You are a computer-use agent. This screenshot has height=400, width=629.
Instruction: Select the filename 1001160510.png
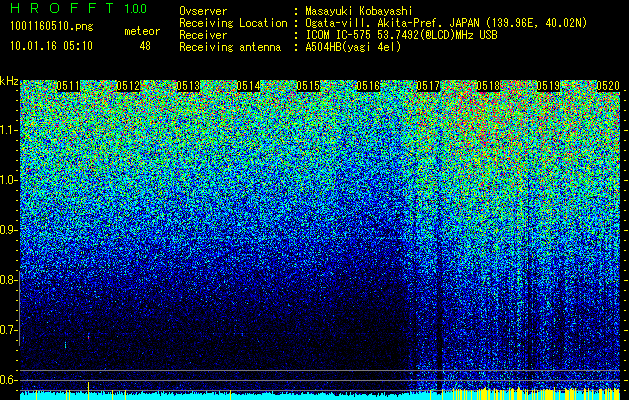52,27
